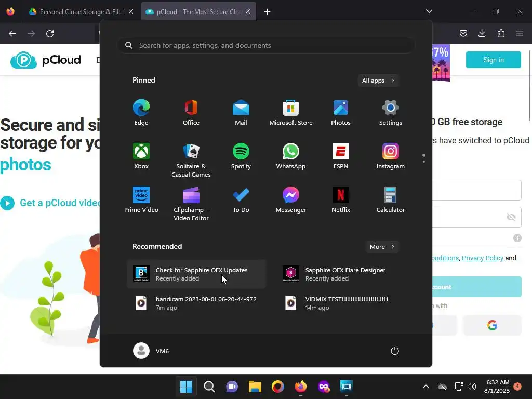
Task: Click the Windows Start button on taskbar
Action: [x=186, y=387]
